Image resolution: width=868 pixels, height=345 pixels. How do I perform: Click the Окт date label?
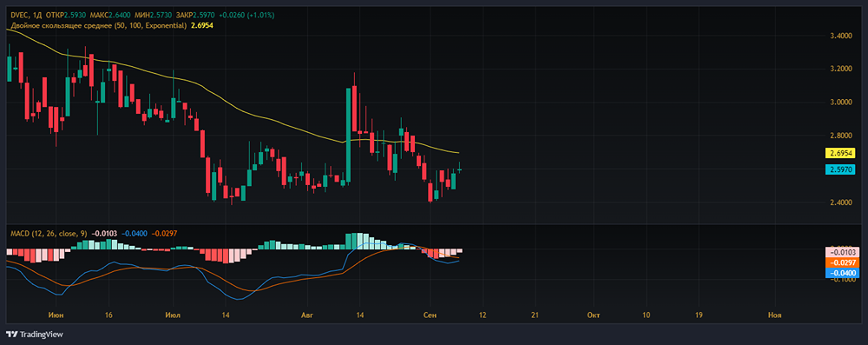click(x=594, y=315)
